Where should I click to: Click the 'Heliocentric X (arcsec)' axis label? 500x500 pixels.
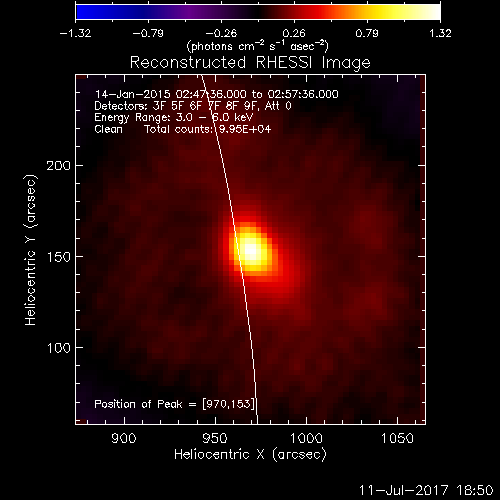pos(250,455)
